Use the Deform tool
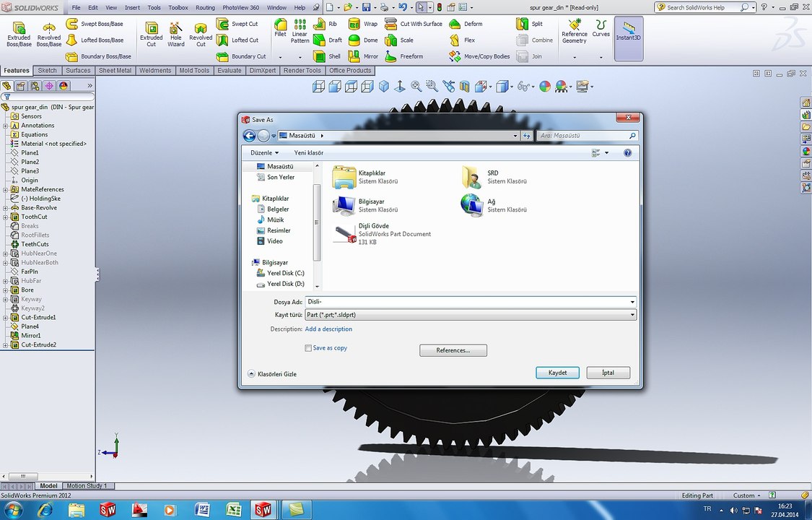The height and width of the screenshot is (520, 812). coord(466,24)
